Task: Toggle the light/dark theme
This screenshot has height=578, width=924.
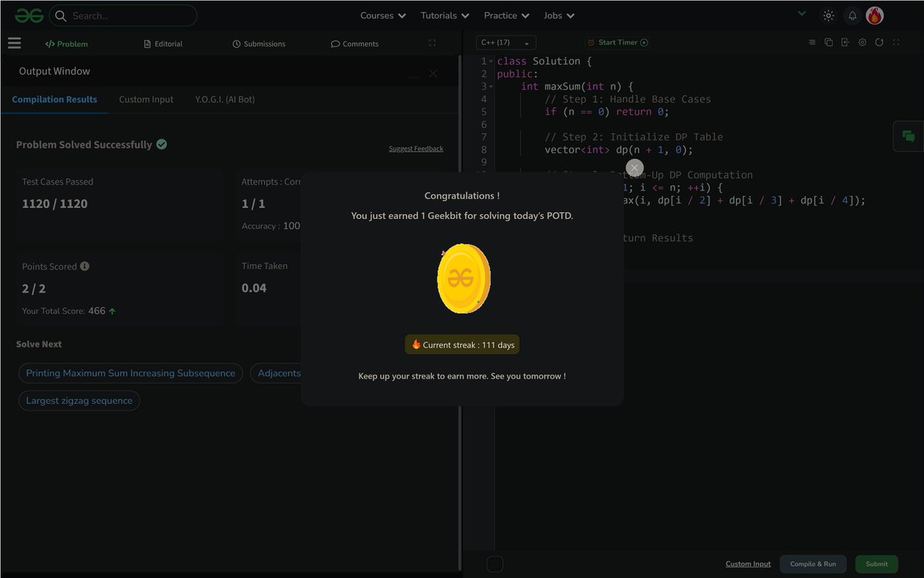Action: (829, 15)
